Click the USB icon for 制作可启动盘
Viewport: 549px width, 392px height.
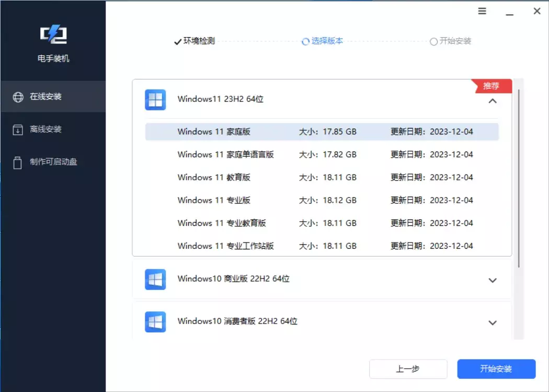pos(18,162)
